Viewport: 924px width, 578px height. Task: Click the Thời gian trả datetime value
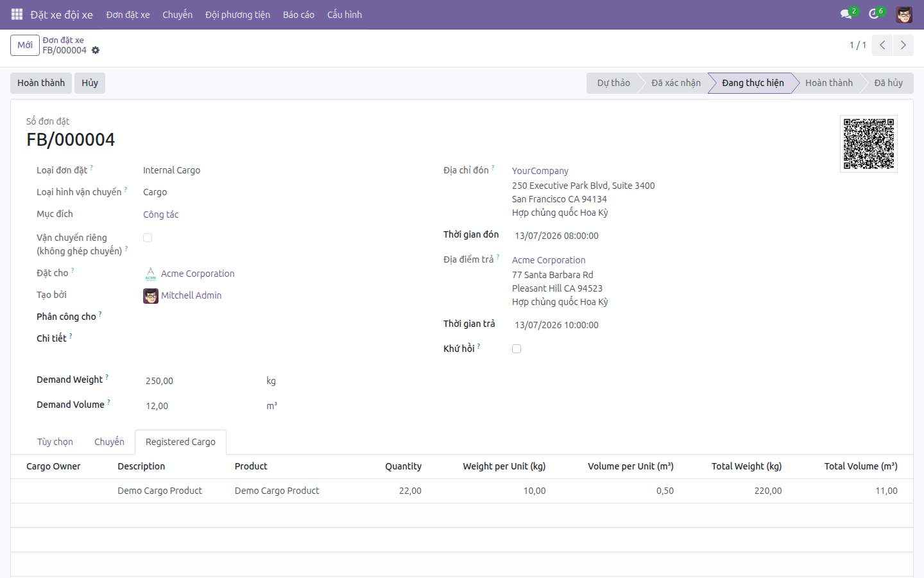click(x=556, y=325)
